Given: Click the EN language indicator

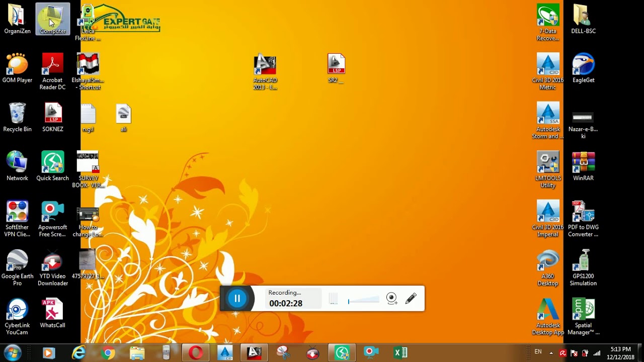Looking at the screenshot, I should 538,352.
